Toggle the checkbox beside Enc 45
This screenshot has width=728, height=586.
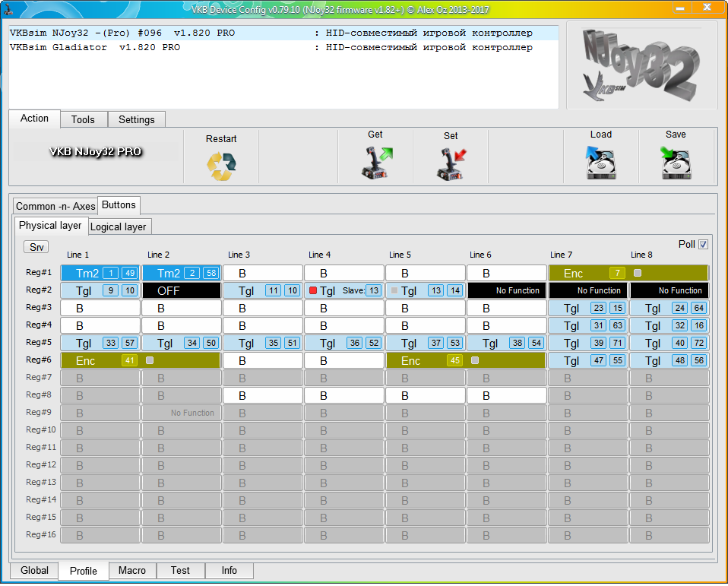click(x=475, y=360)
